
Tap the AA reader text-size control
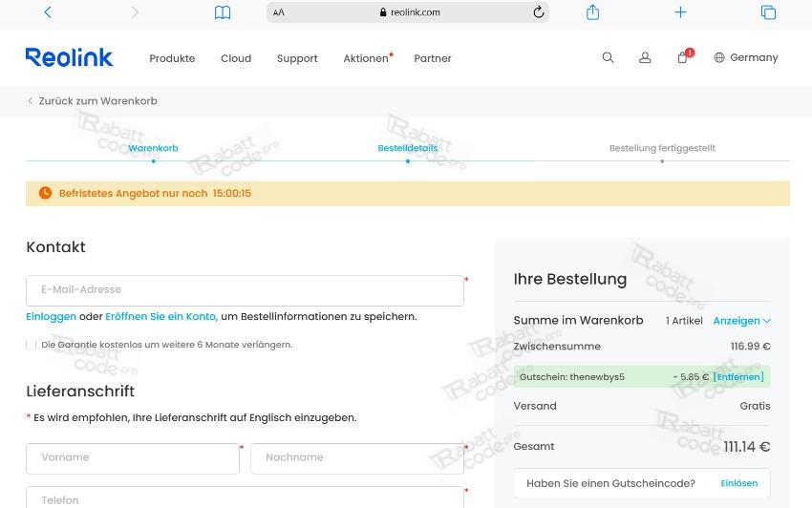279,12
